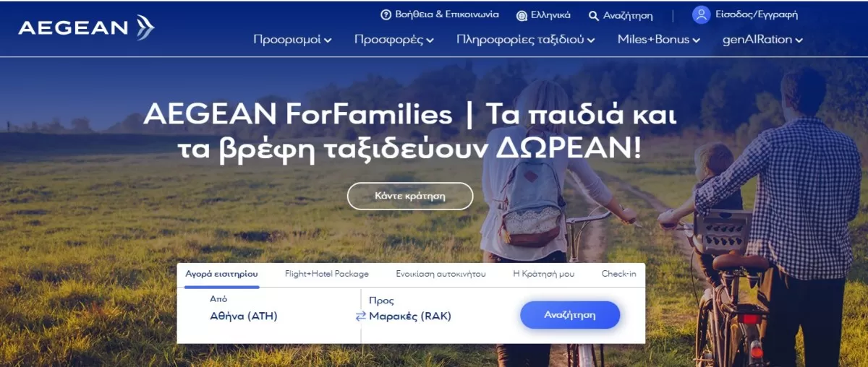This screenshot has width=868, height=367.
Task: Select the Αγορά εισιτηρίου tab
Action: (x=221, y=274)
